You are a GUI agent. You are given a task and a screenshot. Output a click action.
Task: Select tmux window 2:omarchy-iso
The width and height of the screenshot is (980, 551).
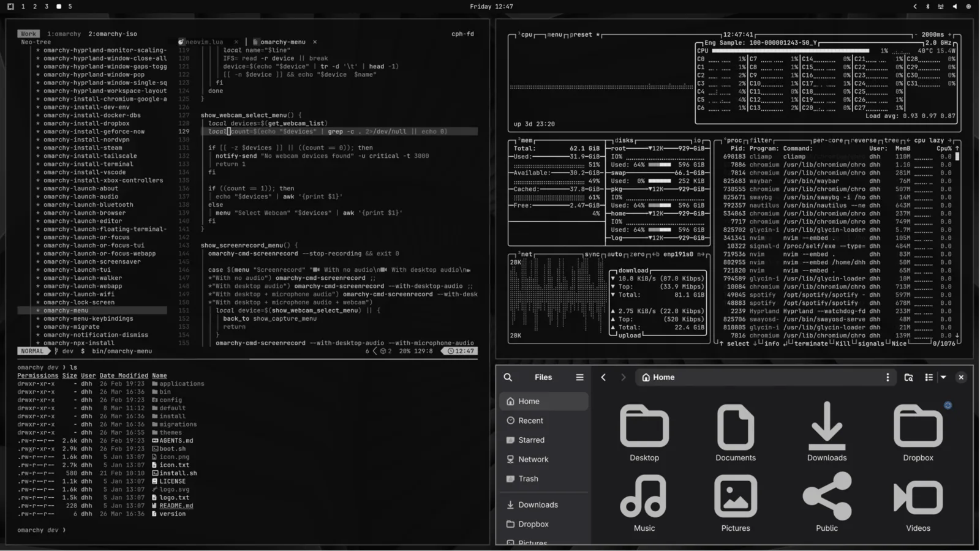[x=113, y=34]
